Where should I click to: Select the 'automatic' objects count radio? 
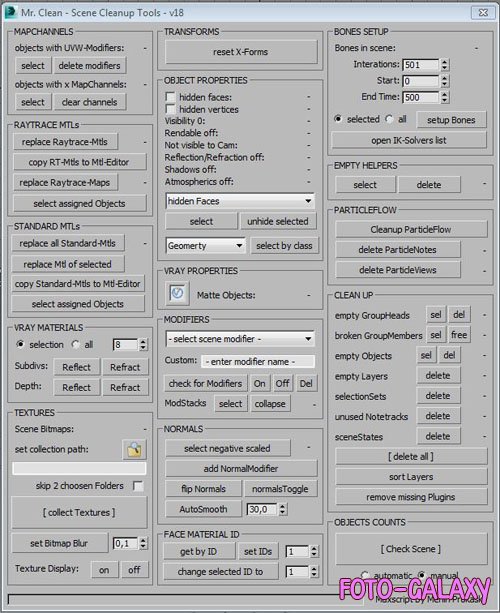click(364, 575)
